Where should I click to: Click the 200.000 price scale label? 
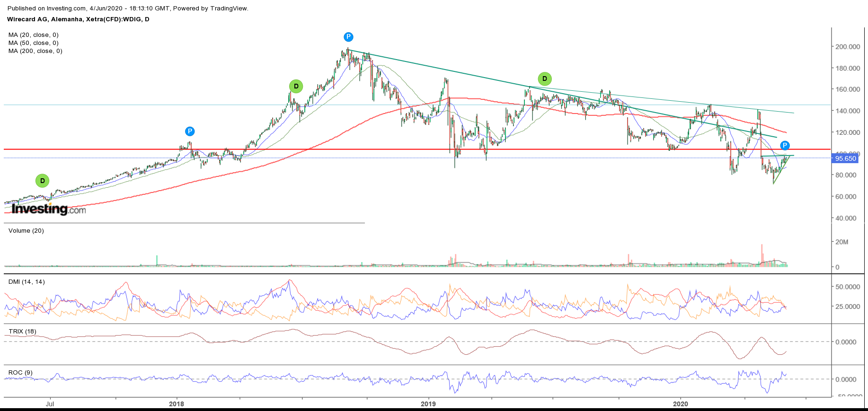click(848, 47)
